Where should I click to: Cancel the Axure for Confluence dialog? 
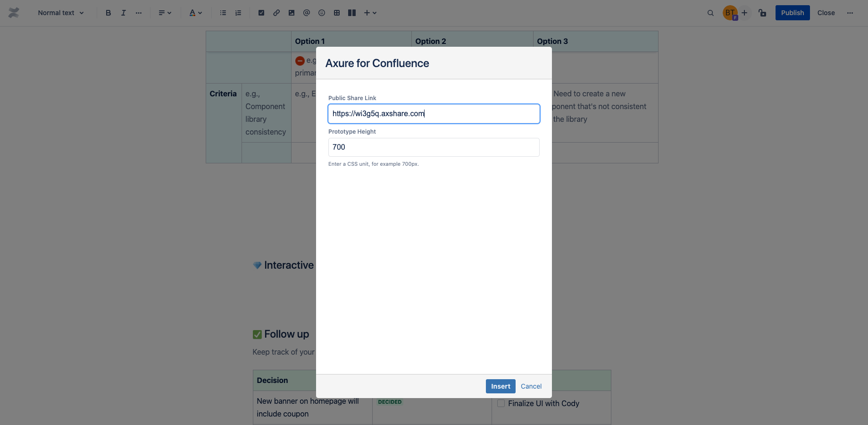click(531, 386)
